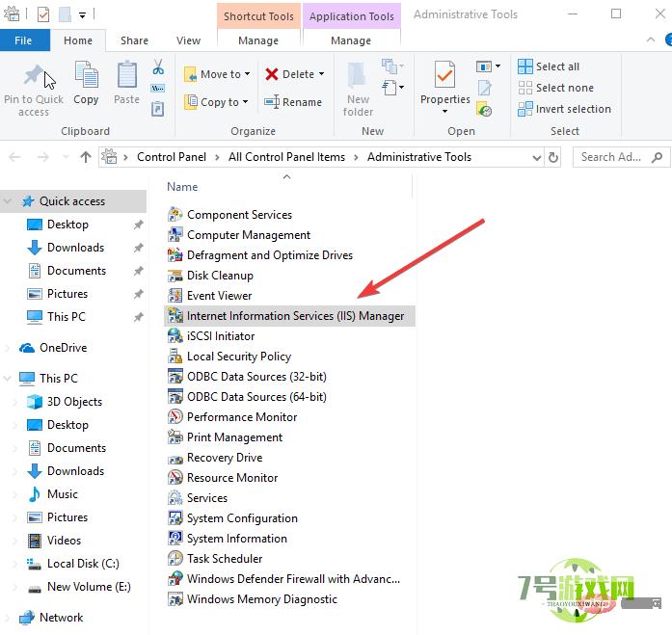Open Customize Quick Access Toolbar dropdown
The width and height of the screenshot is (672, 635).
(82, 15)
